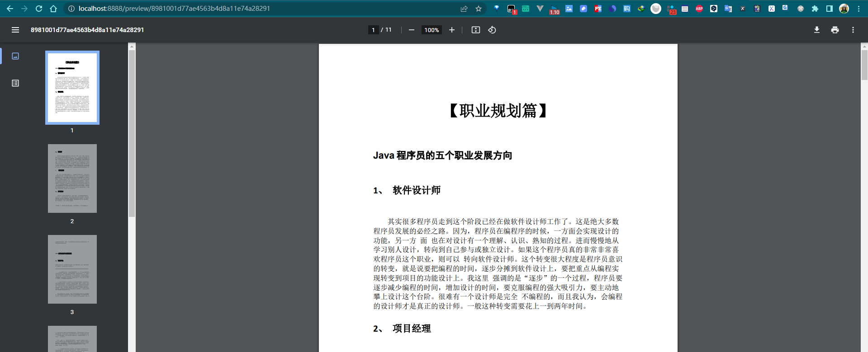Open the browser home page
Image resolution: width=868 pixels, height=352 pixels.
point(53,9)
